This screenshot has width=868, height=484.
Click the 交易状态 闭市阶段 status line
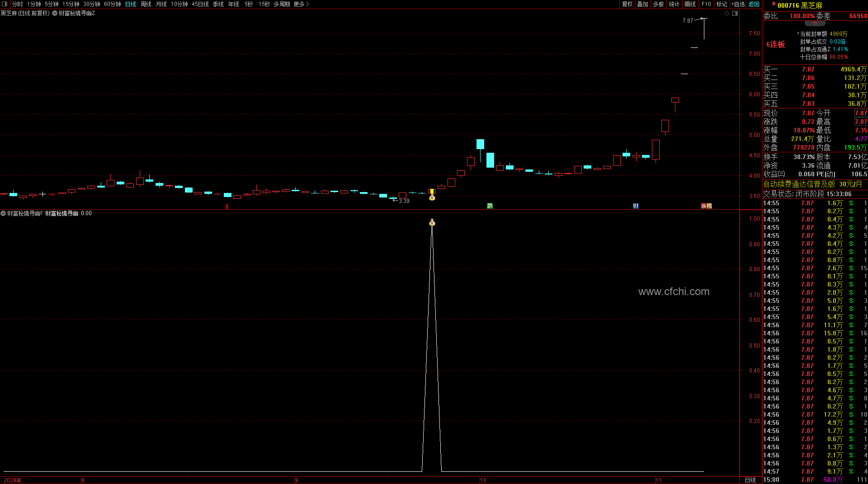(807, 194)
